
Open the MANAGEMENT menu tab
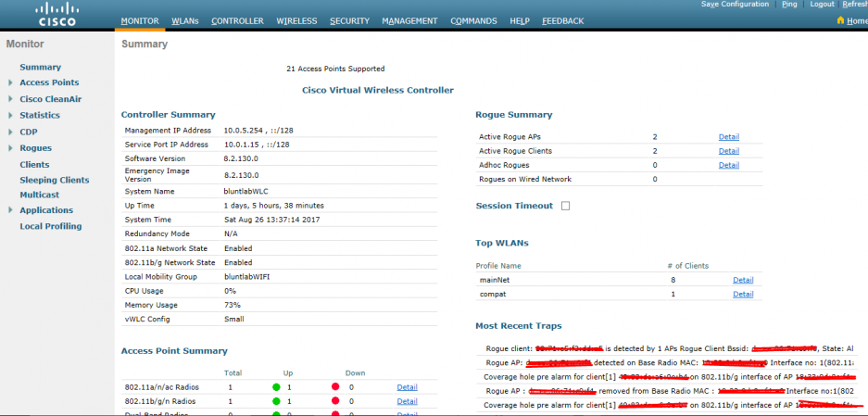409,21
